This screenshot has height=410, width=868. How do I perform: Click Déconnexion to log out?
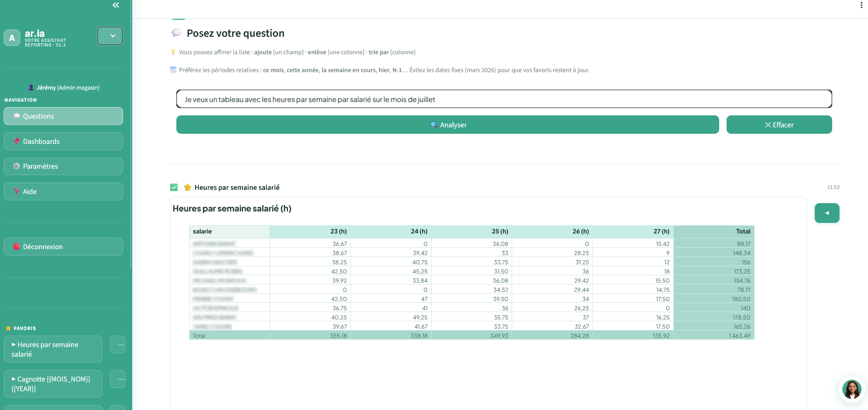coord(63,247)
